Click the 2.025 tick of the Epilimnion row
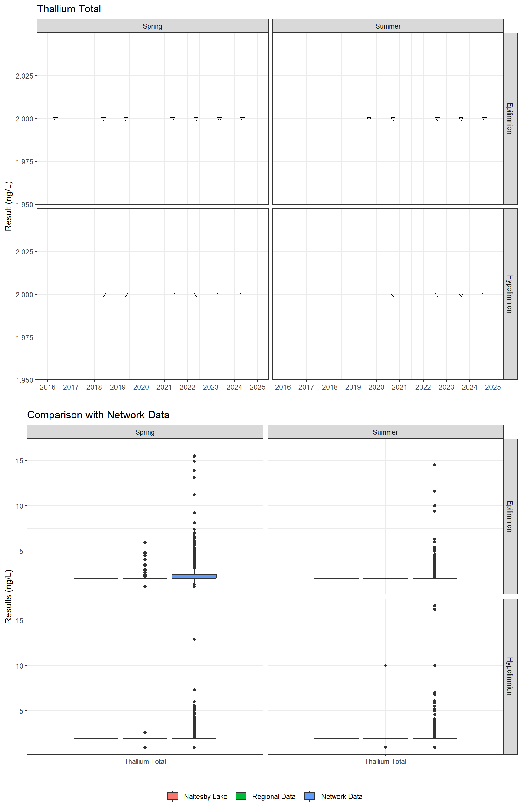Screen dimensions: 522x812 [x=24, y=76]
